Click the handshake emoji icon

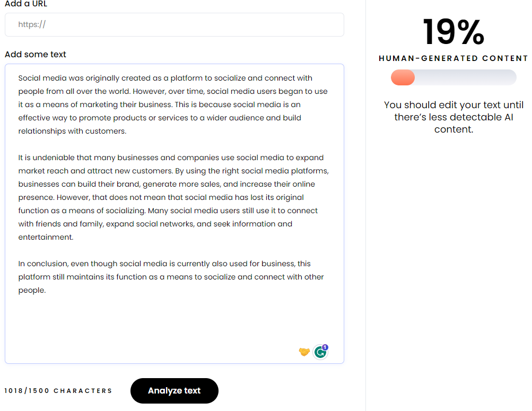pyautogui.click(x=304, y=352)
